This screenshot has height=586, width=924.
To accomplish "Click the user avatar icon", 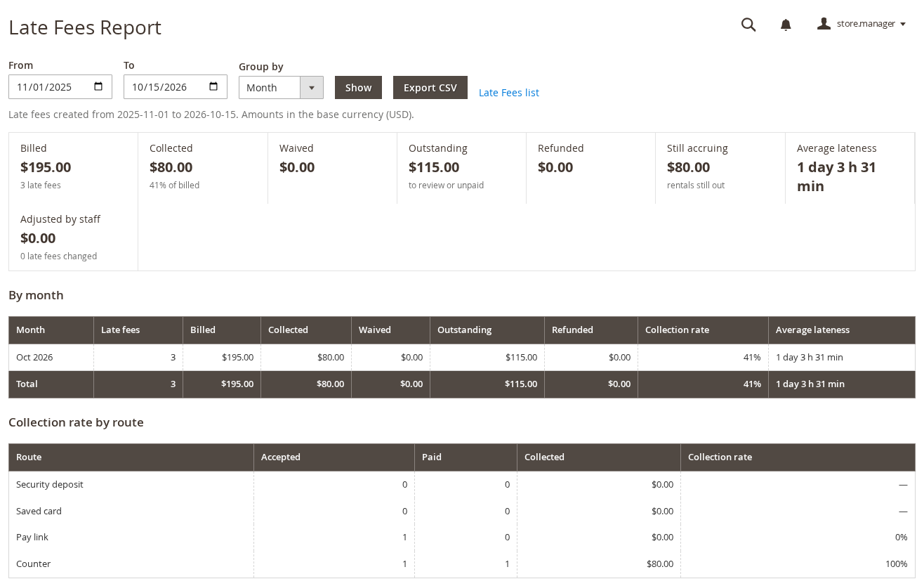I will (824, 24).
